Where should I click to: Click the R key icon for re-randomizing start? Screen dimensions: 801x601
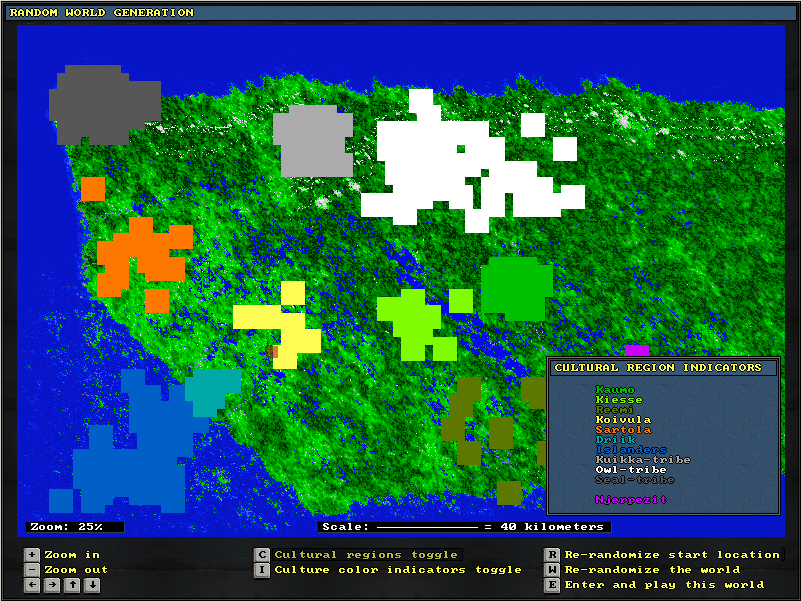tap(552, 555)
